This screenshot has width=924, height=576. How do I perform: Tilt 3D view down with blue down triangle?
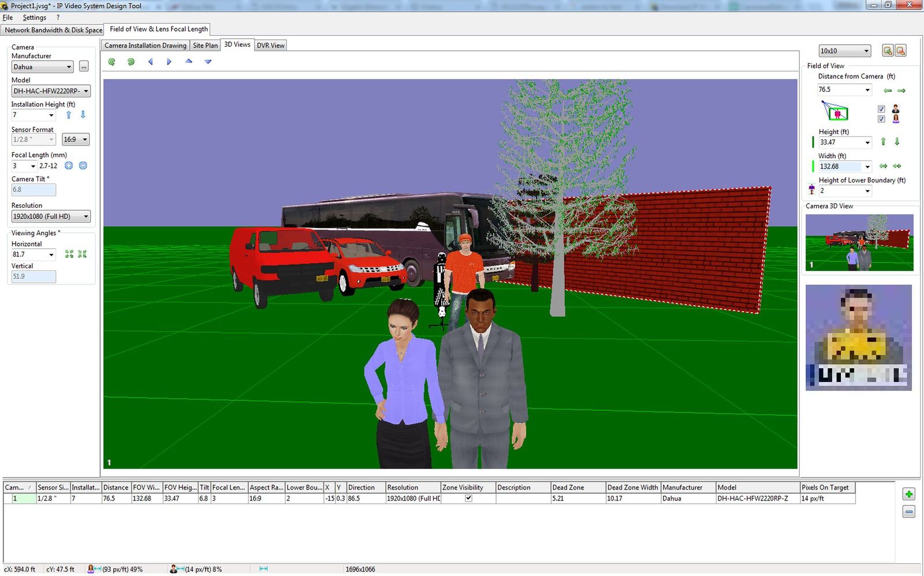(x=208, y=62)
